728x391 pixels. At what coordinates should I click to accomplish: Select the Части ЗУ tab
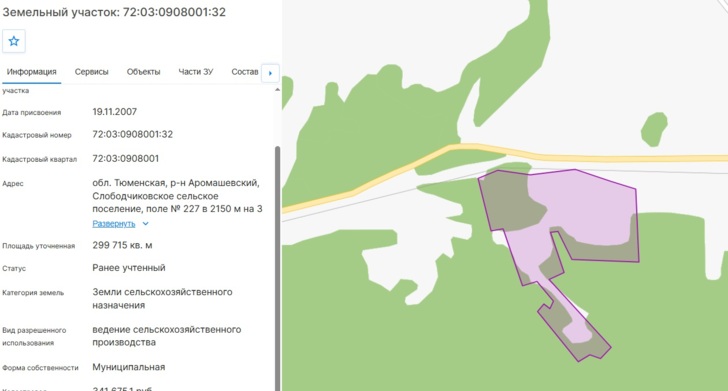point(195,72)
